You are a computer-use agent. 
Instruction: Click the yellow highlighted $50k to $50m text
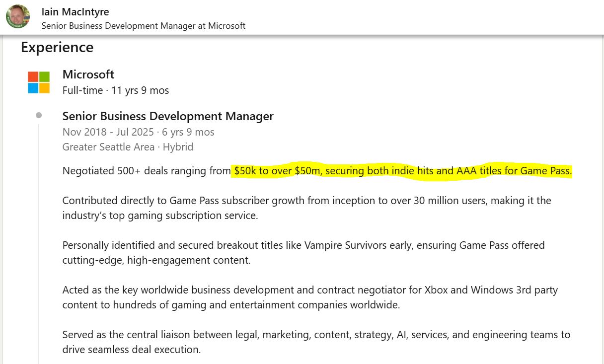click(403, 171)
